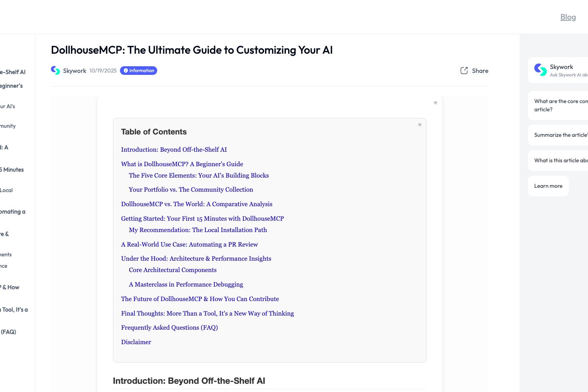Click the info icon in the Information badge
This screenshot has height=392, width=588.
[x=126, y=71]
